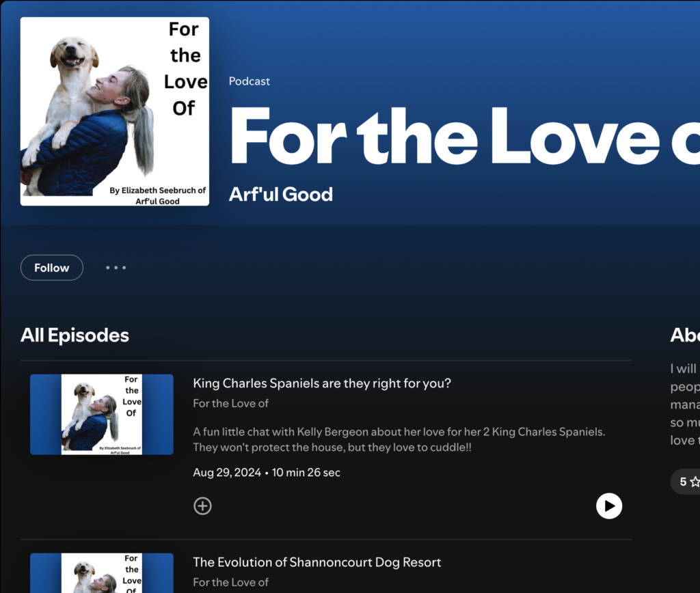Click 'For the Love of' under Shannoncourt episode
The width and height of the screenshot is (700, 593).
tap(231, 582)
